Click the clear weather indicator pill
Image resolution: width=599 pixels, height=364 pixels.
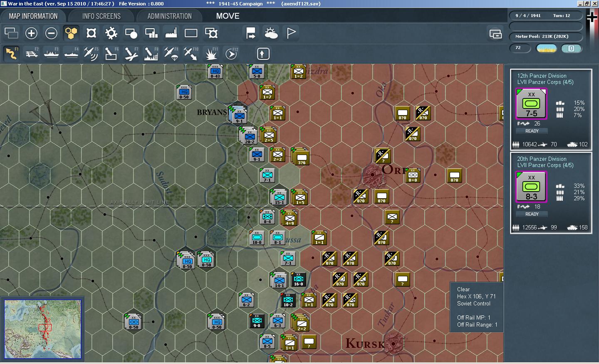[x=547, y=48]
